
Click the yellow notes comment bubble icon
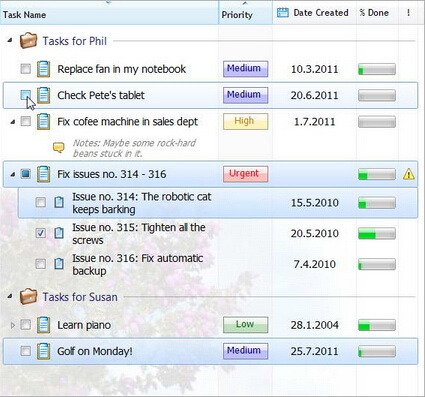[x=59, y=147]
